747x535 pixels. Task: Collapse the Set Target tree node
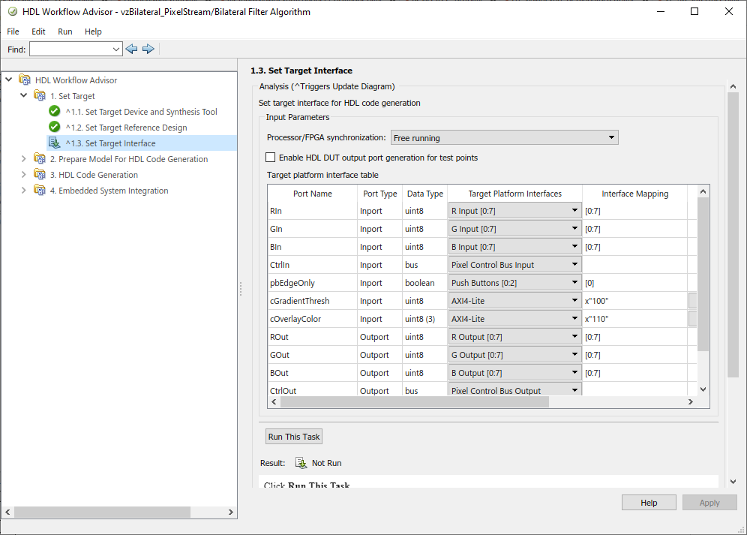[x=25, y=96]
